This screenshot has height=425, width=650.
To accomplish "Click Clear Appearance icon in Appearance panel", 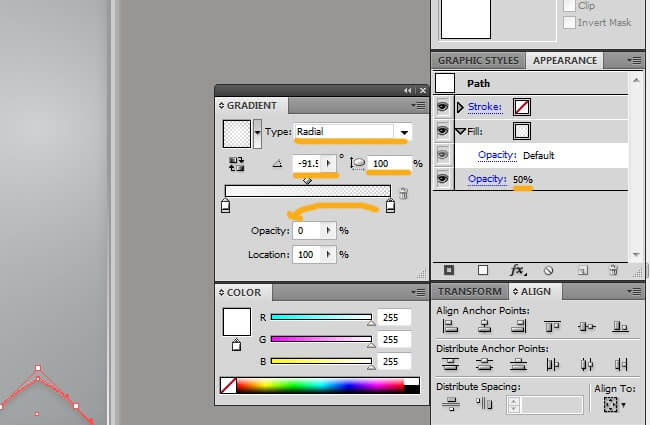I will coord(548,270).
